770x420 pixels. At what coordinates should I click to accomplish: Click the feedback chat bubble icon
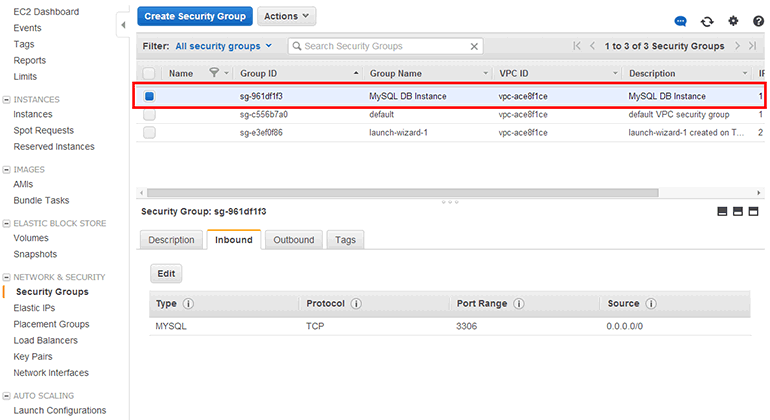click(681, 21)
